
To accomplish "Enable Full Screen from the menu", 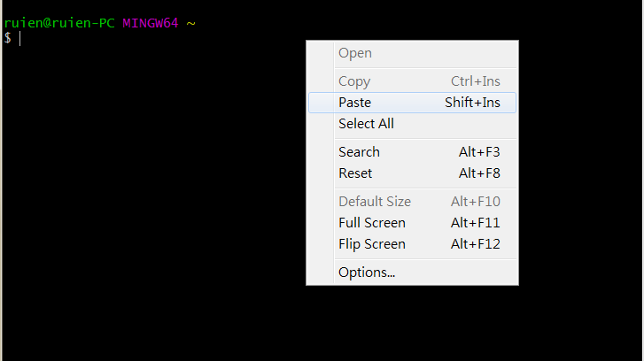I will (372, 223).
